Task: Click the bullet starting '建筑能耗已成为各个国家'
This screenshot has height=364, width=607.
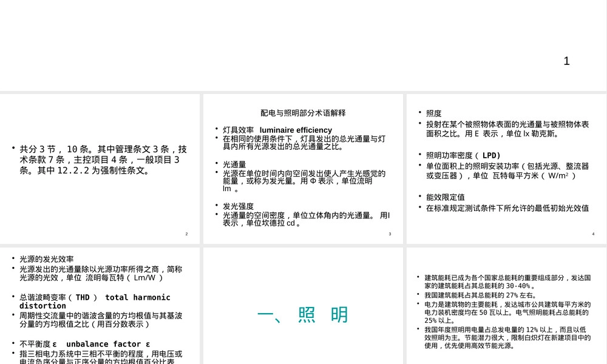Action: click(507, 281)
